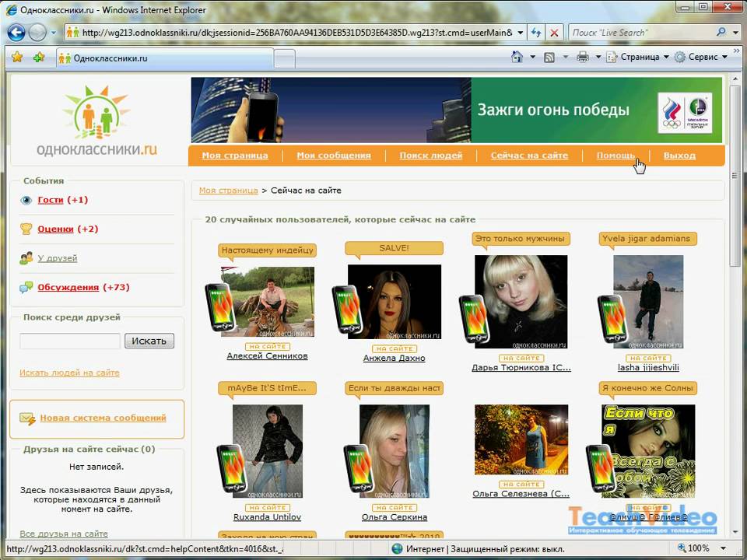Image resolution: width=747 pixels, height=560 pixels.
Task: Open Дарья Тюрникова's profile photo
Action: click(521, 302)
